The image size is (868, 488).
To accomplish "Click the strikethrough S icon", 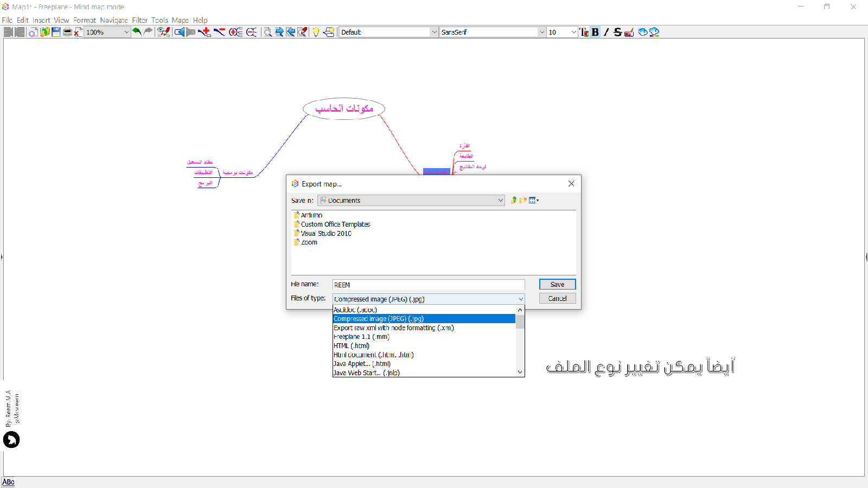I will pos(617,32).
